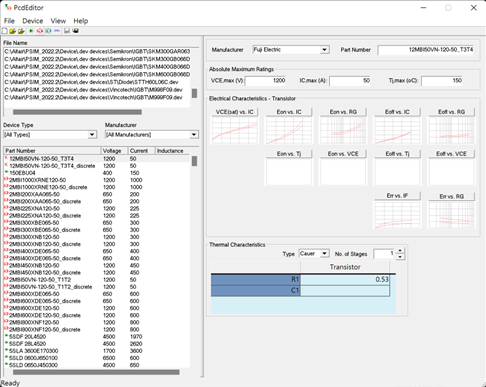486x387 pixels.
Task: Click the Eon vs. RG button
Action: coord(343,112)
